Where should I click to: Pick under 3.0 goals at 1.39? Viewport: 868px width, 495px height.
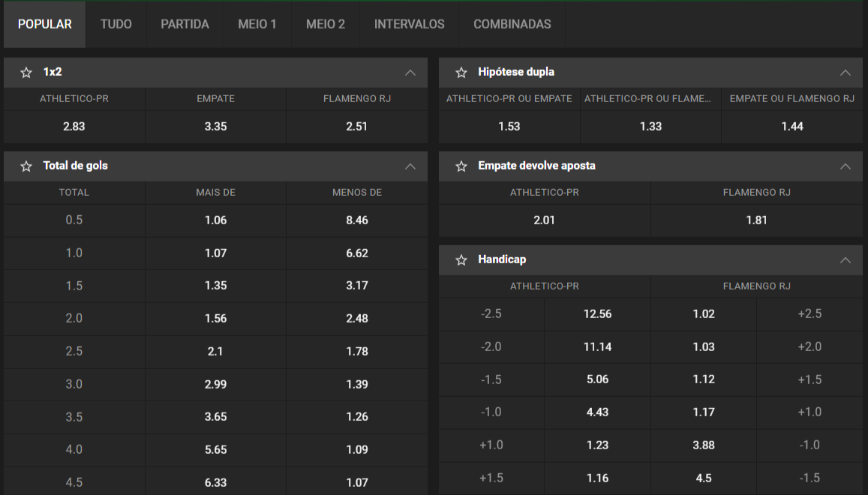[357, 384]
